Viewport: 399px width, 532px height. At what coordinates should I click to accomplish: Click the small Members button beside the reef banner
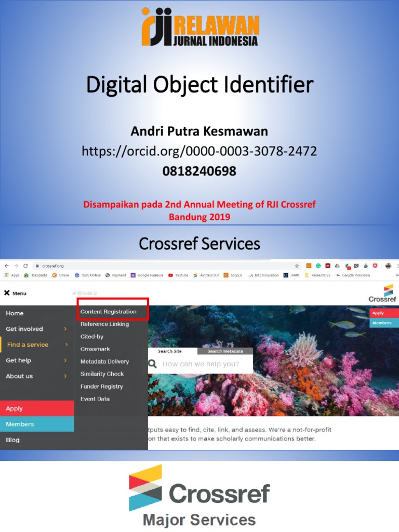click(x=384, y=323)
